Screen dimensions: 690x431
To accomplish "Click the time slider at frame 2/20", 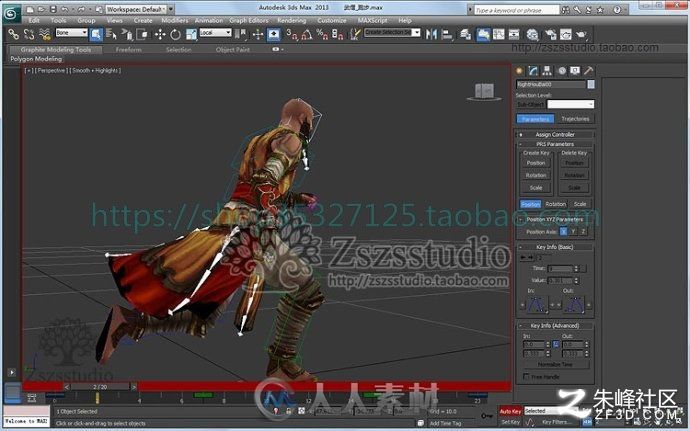I will click(x=100, y=387).
